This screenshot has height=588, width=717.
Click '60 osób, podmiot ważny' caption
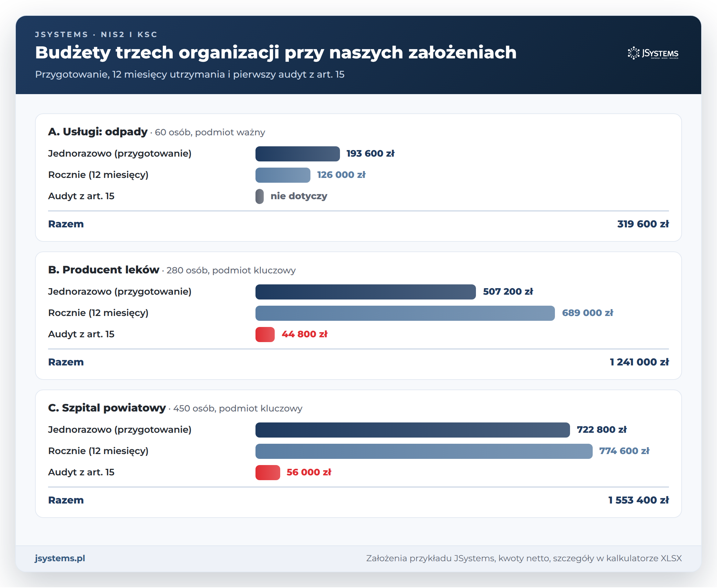(210, 132)
